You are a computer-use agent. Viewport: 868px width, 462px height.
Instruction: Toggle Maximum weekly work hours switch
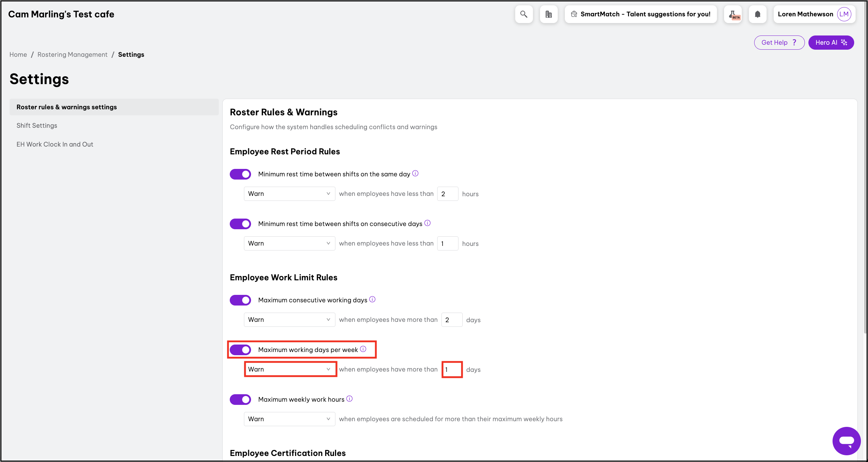pyautogui.click(x=240, y=400)
